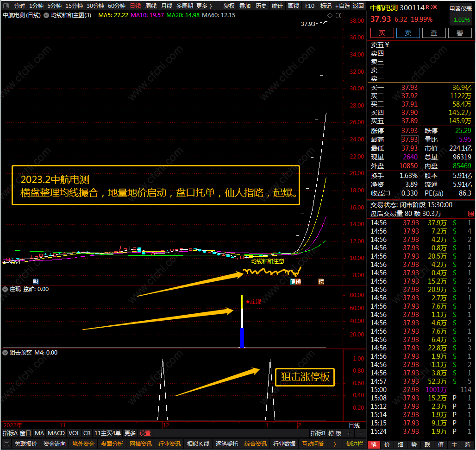The image size is (476, 450).
Task: Zoom in chart with plus button
Action: point(349,433)
